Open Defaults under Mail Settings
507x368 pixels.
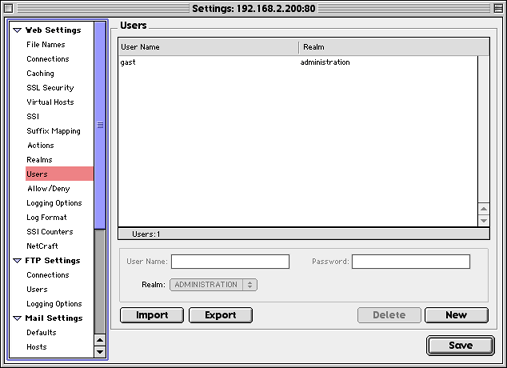41,333
